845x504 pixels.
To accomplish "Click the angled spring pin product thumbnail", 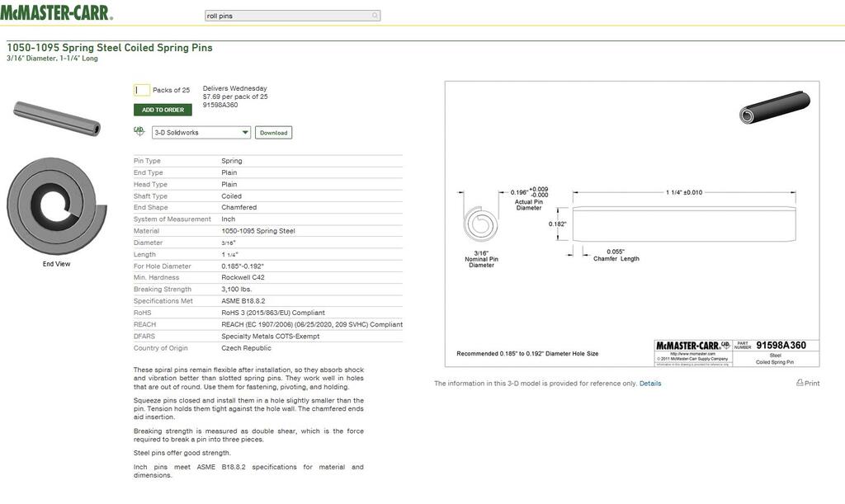I will (x=57, y=118).
